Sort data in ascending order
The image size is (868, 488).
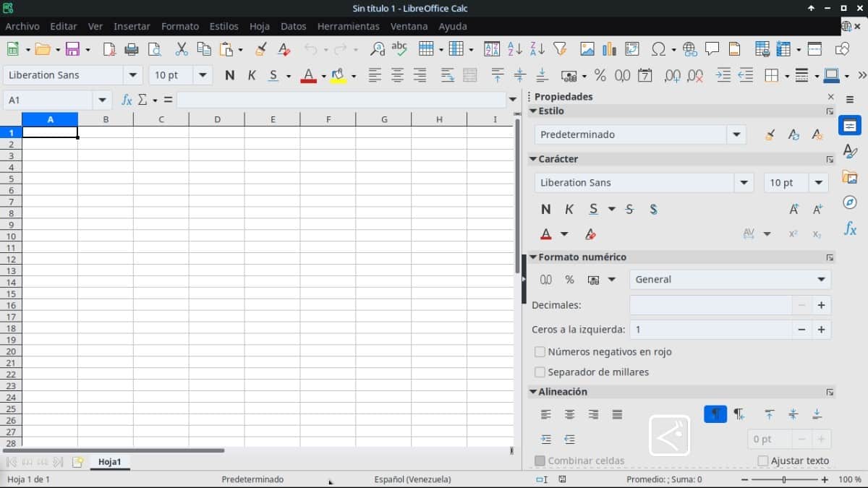[x=514, y=48]
